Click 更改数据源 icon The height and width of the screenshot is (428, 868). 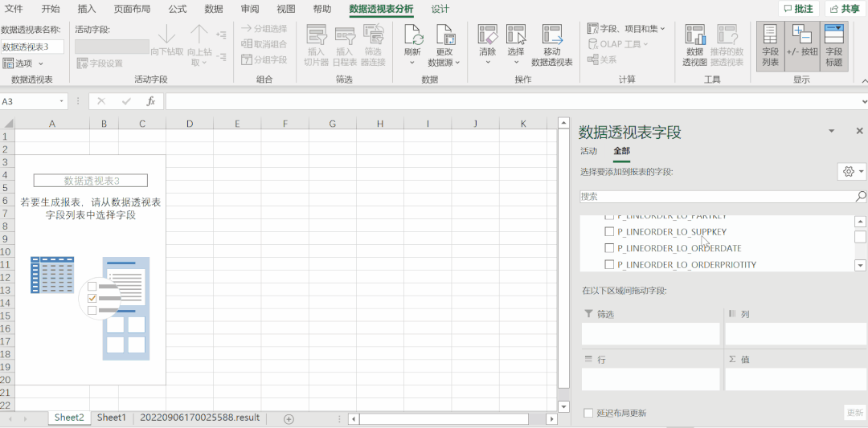coord(444,36)
